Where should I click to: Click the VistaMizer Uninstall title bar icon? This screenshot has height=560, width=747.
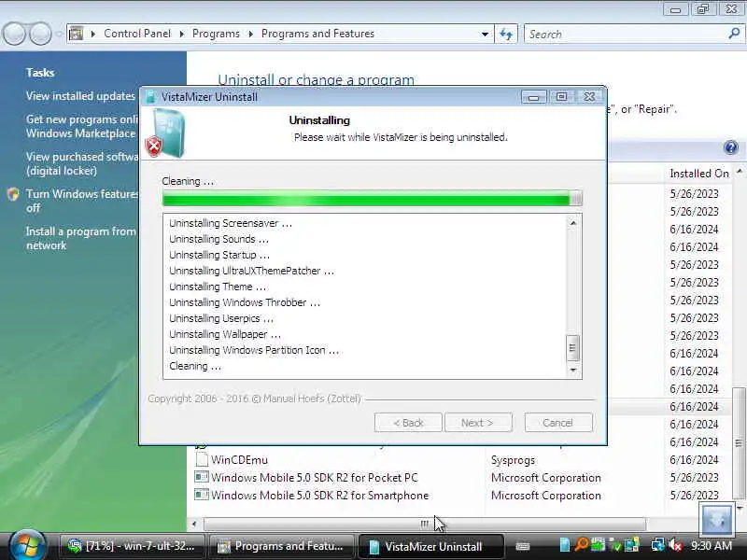click(x=151, y=97)
